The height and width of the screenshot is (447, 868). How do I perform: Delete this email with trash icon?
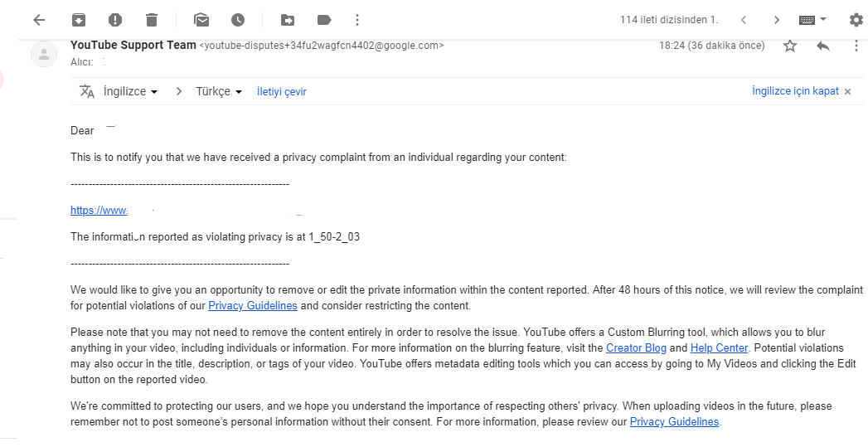(x=151, y=20)
